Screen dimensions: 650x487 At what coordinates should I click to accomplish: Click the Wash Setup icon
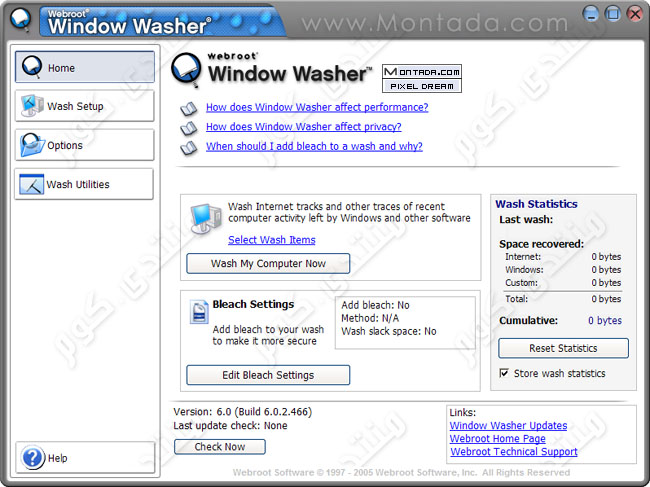pyautogui.click(x=32, y=106)
